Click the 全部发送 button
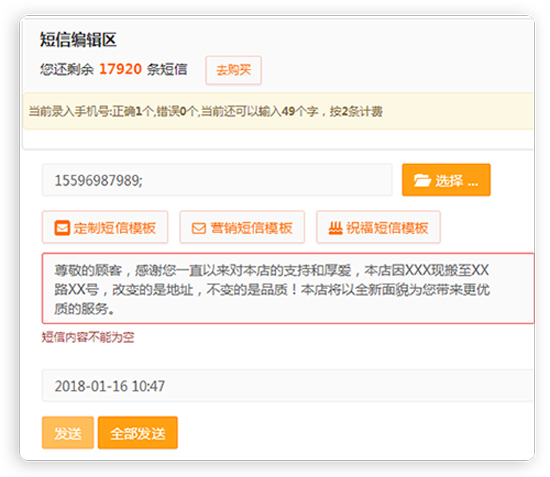550x477 pixels. click(x=138, y=433)
